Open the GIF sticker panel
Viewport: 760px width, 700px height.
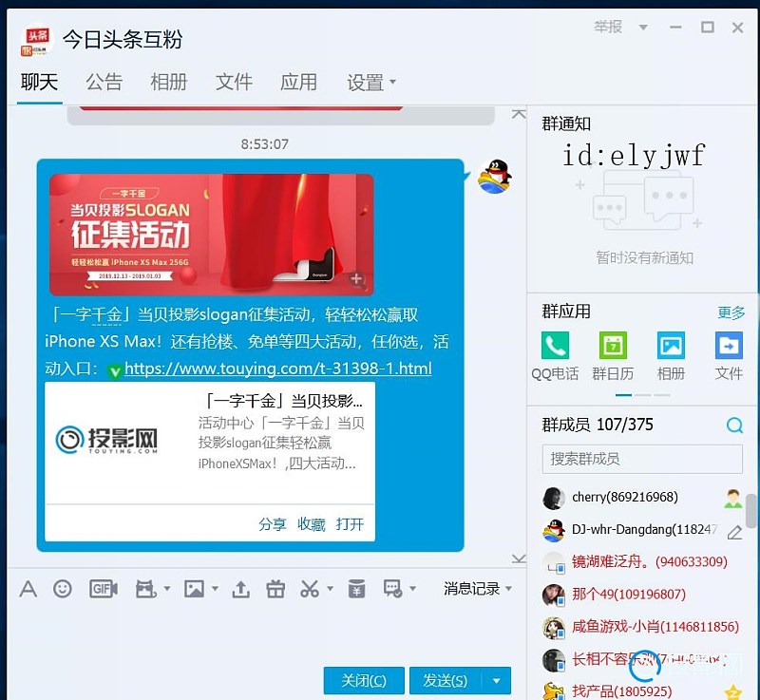point(104,589)
